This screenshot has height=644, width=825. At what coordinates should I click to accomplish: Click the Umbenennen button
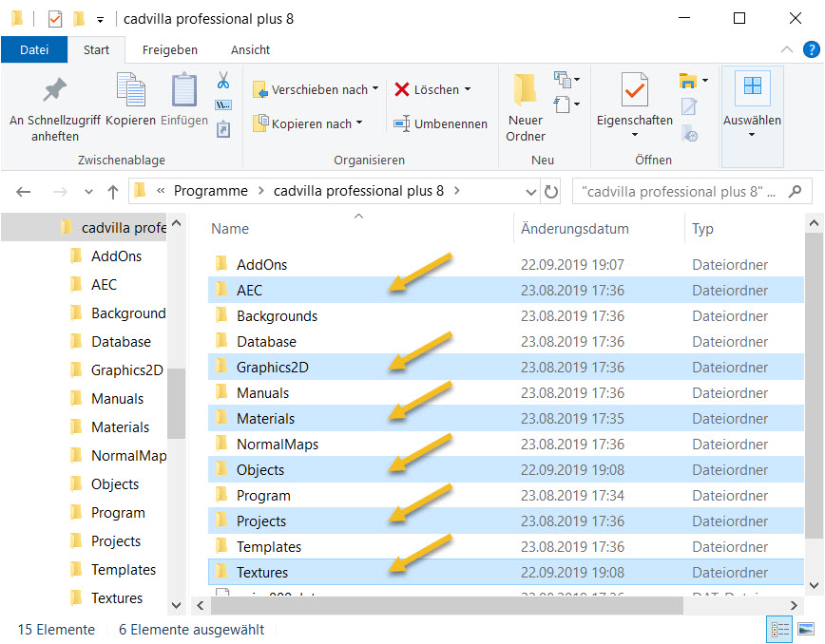441,124
